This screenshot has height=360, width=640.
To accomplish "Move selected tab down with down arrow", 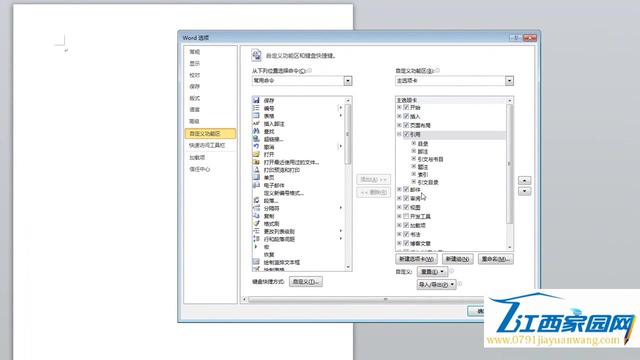I will tap(524, 191).
